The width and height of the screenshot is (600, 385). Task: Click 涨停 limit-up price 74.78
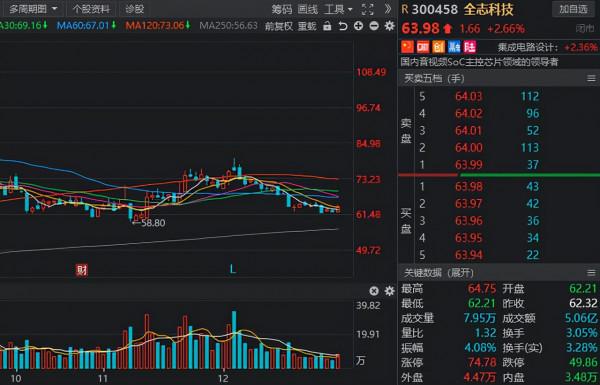(482, 362)
